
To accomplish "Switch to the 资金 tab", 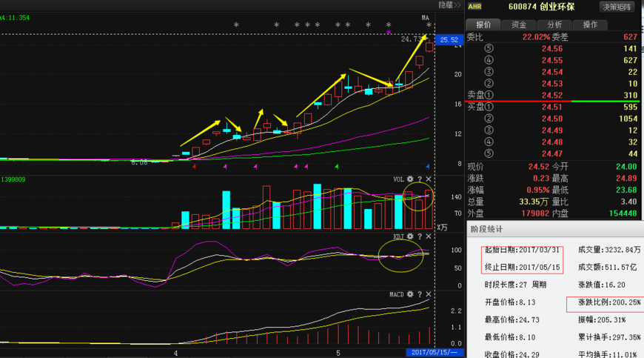I will (x=519, y=24).
